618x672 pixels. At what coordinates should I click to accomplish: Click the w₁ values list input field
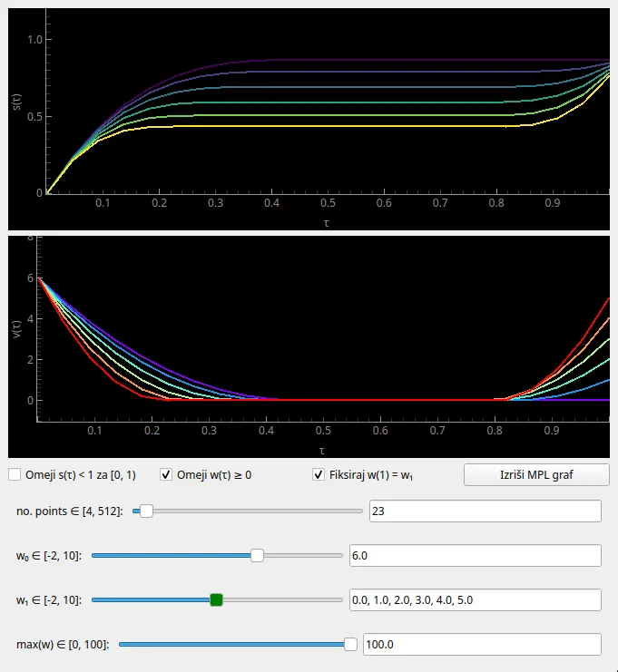tap(474, 599)
